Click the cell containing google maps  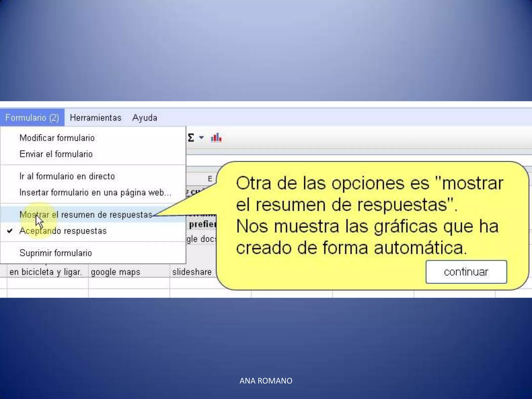point(116,272)
